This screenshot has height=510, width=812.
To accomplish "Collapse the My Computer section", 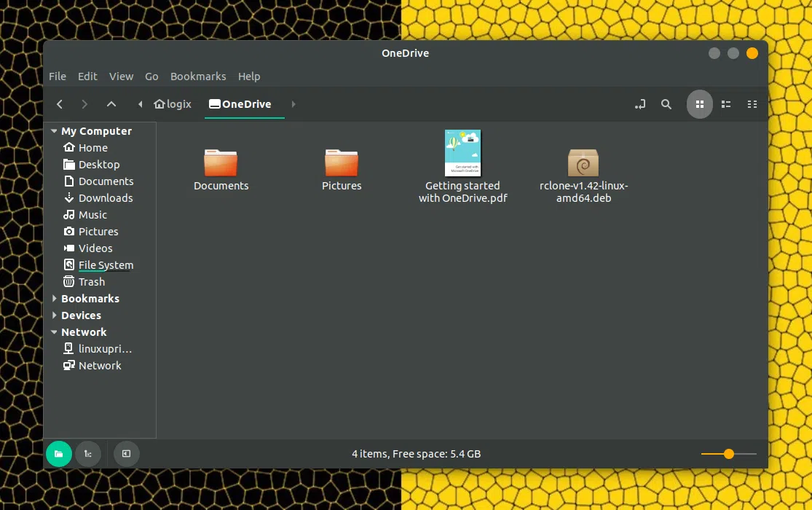I will pos(54,131).
